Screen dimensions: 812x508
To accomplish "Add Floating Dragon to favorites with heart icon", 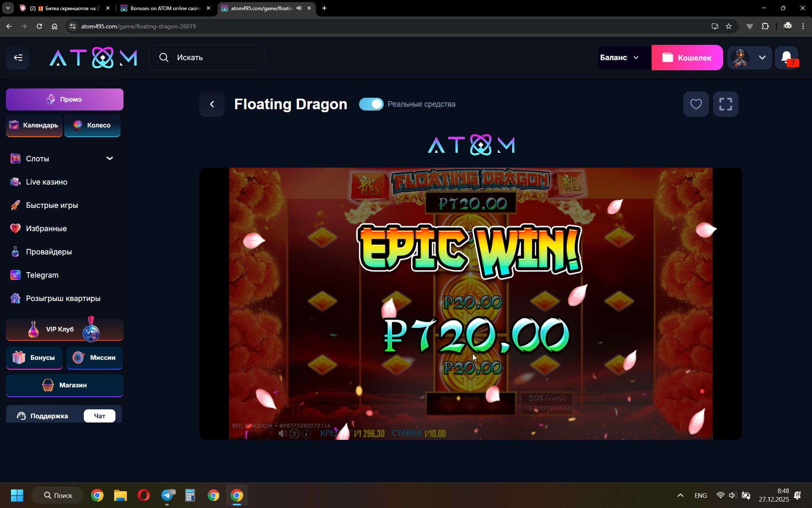I will point(696,104).
